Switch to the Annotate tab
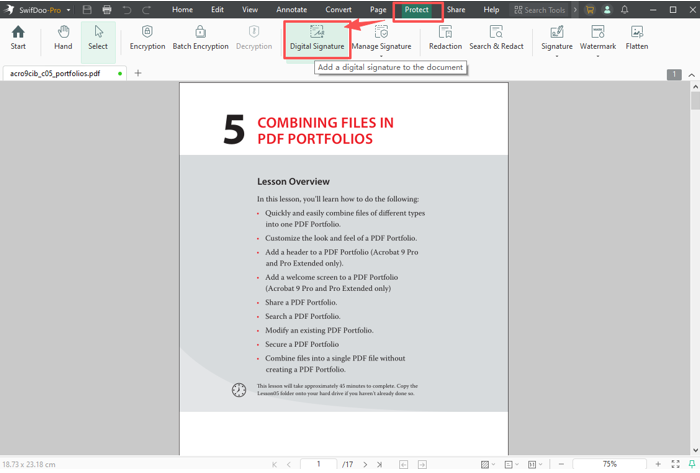The width and height of the screenshot is (700, 473). pyautogui.click(x=292, y=9)
